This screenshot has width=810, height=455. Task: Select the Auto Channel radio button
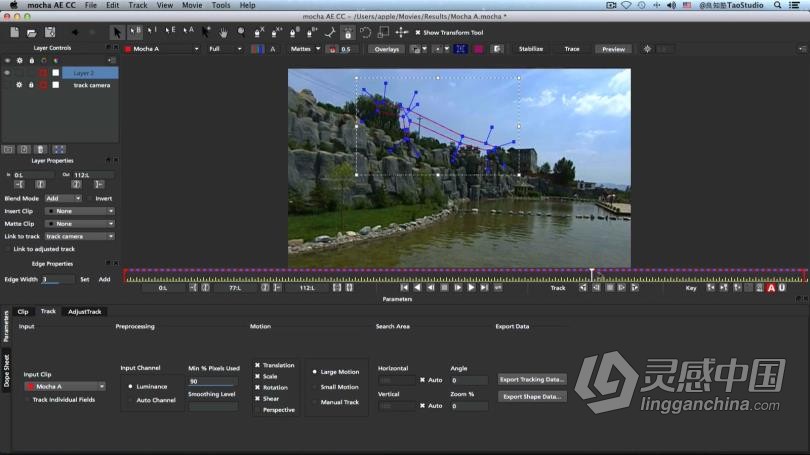coord(130,400)
